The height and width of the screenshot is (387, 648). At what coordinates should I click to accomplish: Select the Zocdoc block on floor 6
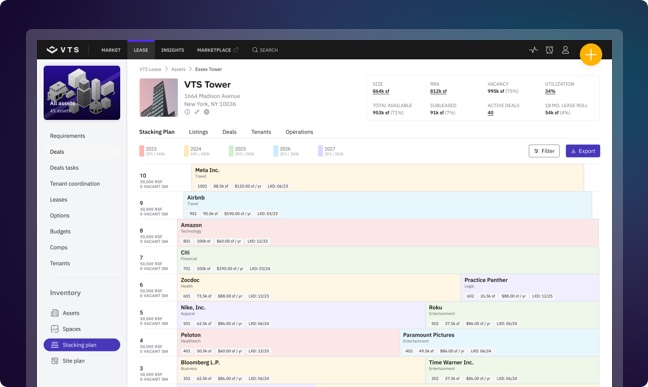coord(319,288)
